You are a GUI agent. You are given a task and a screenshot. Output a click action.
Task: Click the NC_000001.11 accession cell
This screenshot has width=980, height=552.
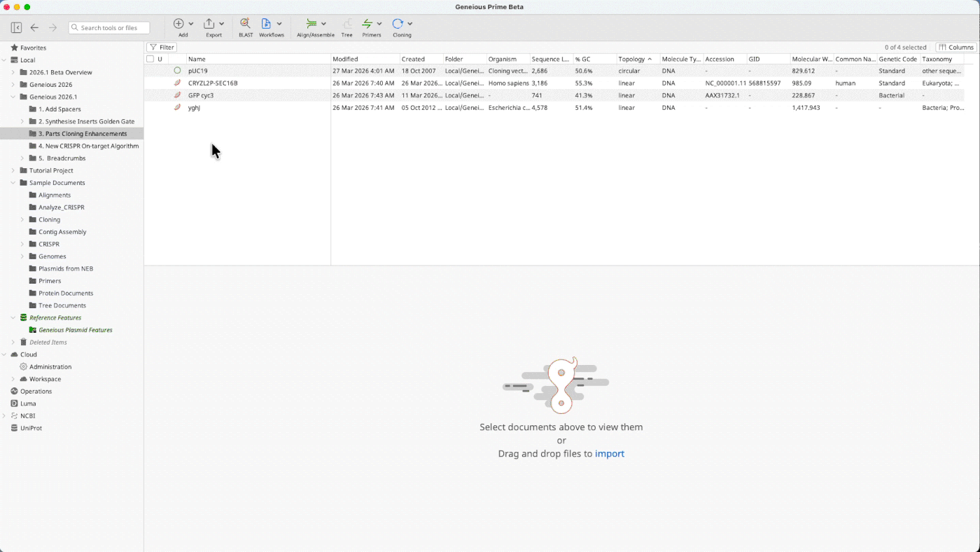[725, 83]
